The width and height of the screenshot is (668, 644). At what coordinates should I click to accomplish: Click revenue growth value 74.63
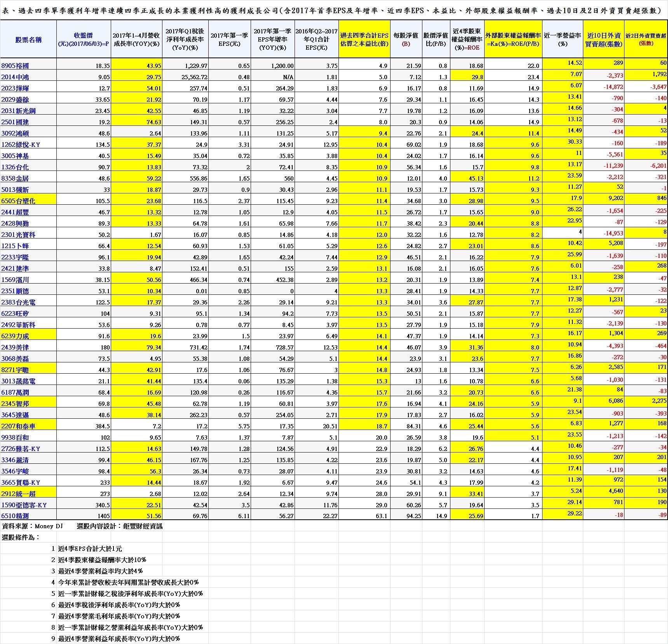point(154,122)
